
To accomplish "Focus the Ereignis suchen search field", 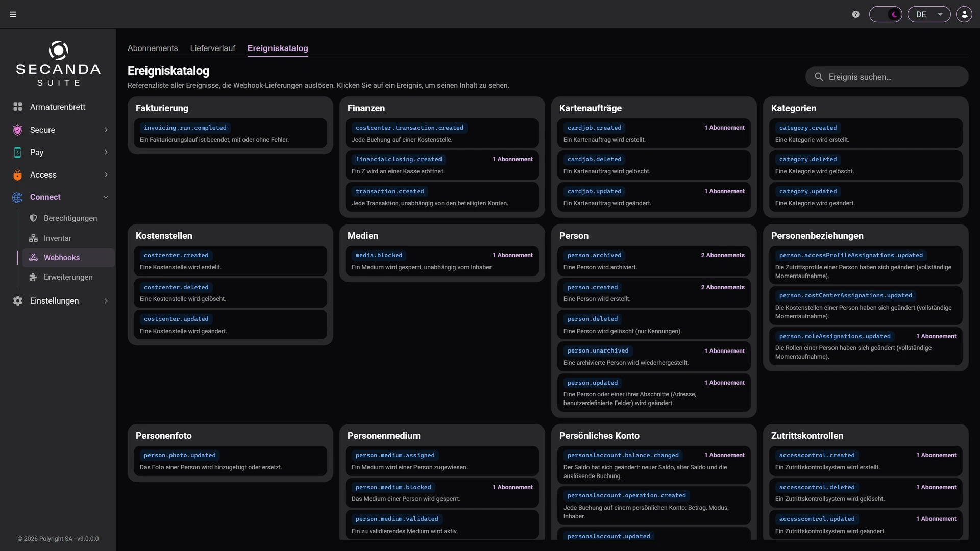I will click(x=887, y=77).
